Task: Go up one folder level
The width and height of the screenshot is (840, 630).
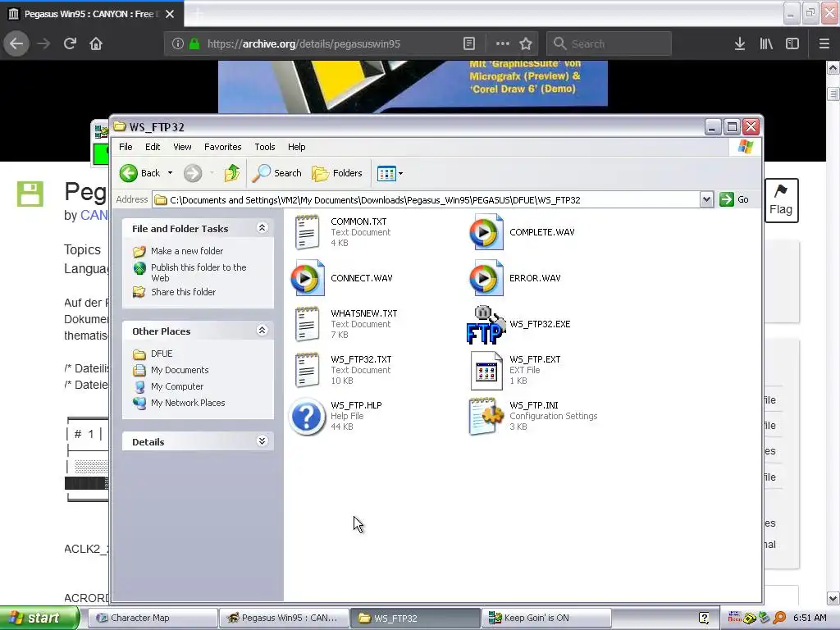Action: (232, 173)
